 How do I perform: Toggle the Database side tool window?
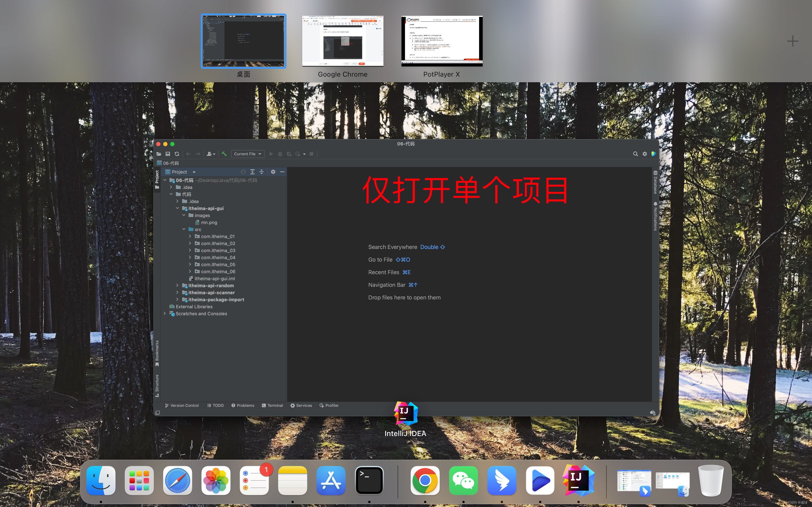[655, 183]
